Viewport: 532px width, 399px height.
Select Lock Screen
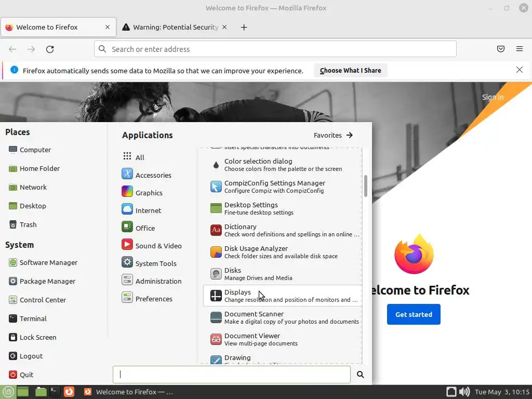33,337
